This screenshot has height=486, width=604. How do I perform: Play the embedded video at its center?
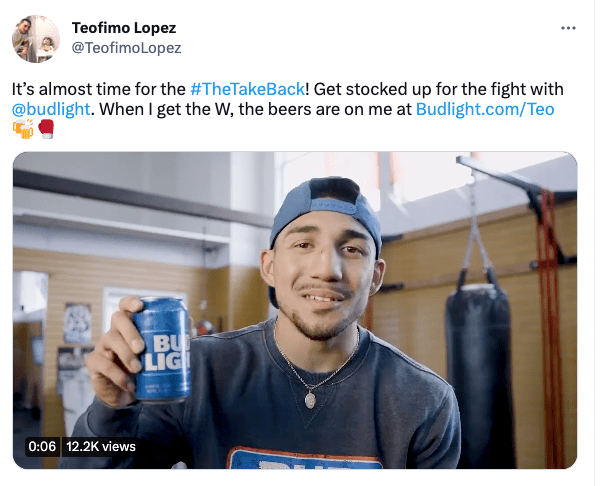[295, 310]
